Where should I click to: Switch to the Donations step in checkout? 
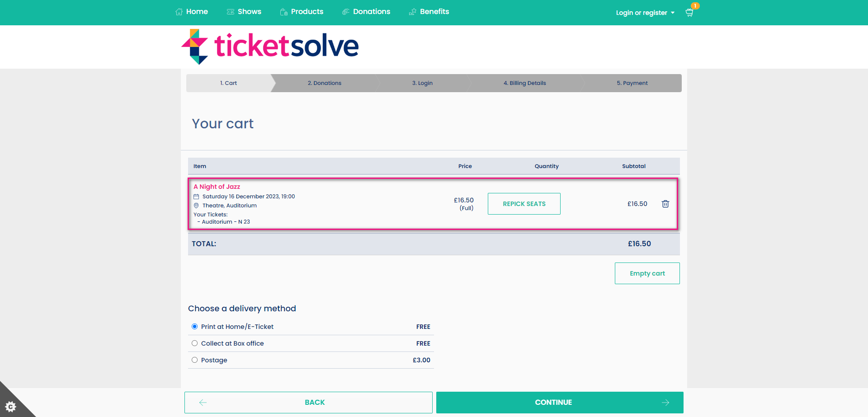tap(324, 83)
